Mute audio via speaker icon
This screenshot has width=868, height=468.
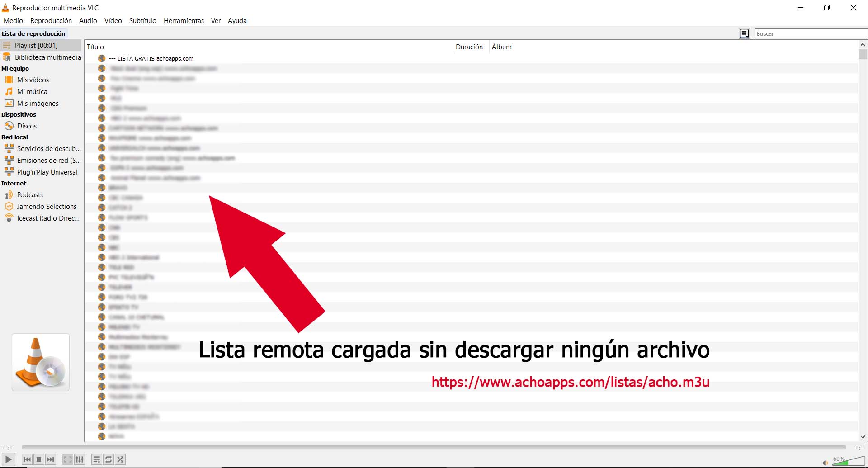click(825, 463)
